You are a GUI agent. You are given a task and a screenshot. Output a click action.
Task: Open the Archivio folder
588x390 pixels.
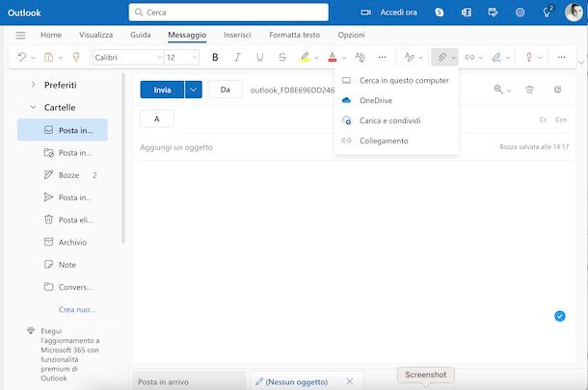[x=63, y=242]
